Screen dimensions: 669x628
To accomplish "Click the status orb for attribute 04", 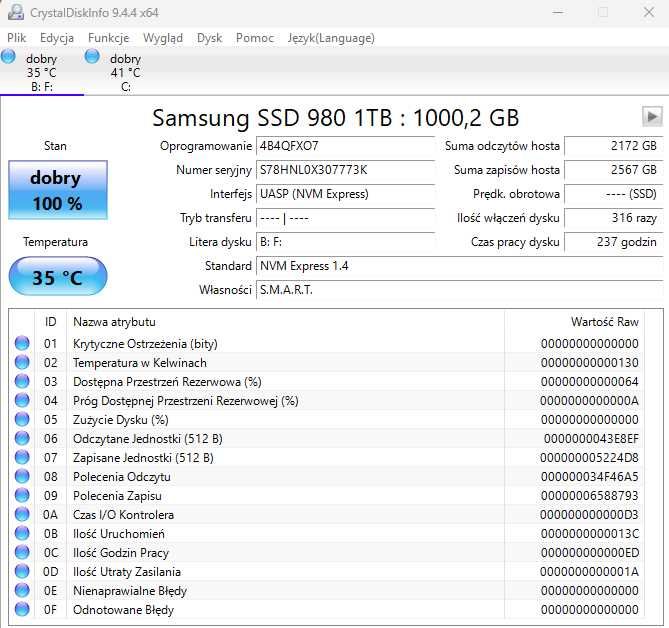I will pos(22,400).
